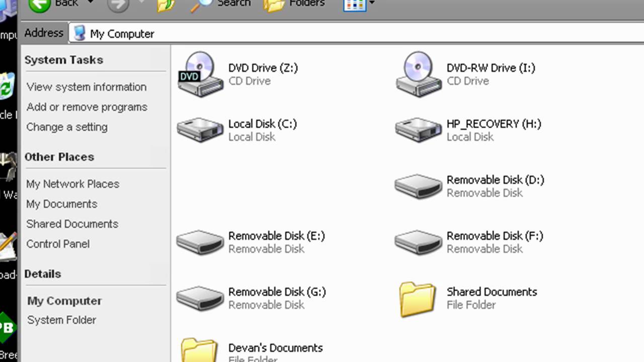Select the HP_RECOVERY (H:) drive
644x362 pixels.
click(468, 130)
